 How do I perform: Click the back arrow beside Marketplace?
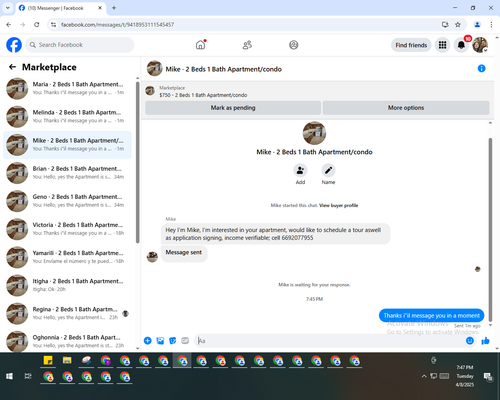12,67
